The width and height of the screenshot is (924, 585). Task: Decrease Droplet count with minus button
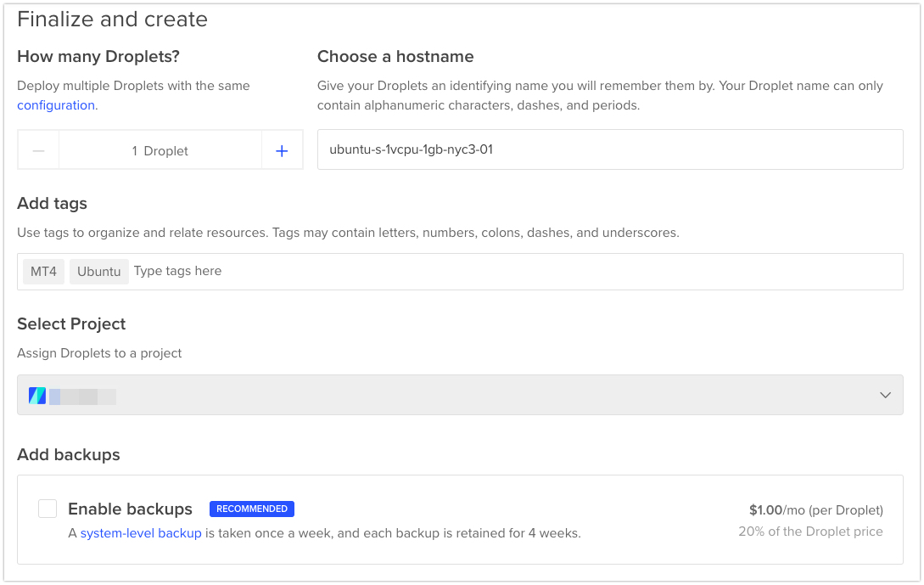[x=38, y=150]
